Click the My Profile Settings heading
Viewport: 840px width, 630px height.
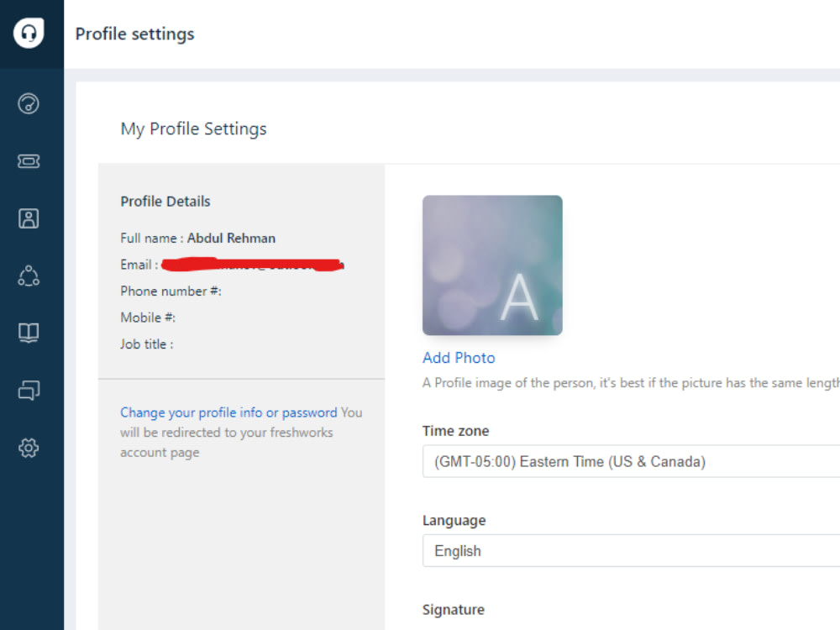click(193, 129)
